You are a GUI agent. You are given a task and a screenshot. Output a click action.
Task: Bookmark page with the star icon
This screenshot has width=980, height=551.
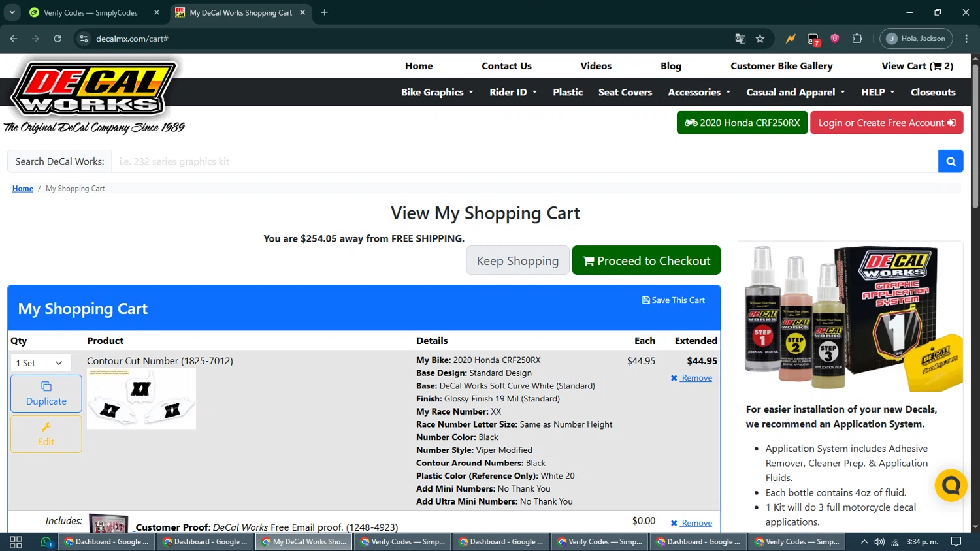760,39
